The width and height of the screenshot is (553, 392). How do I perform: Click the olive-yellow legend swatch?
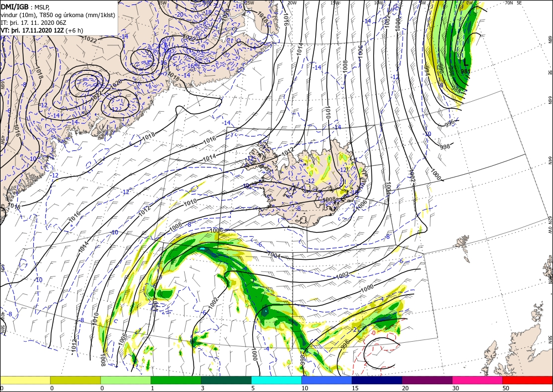tap(75, 380)
